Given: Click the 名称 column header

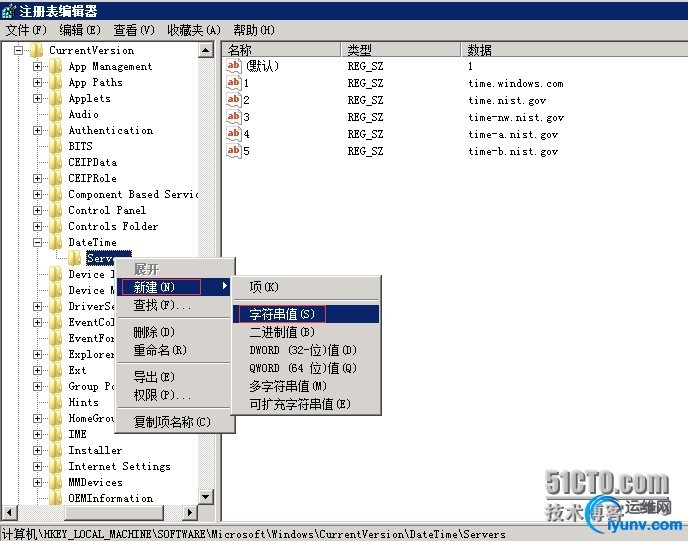Looking at the screenshot, I should coord(281,50).
